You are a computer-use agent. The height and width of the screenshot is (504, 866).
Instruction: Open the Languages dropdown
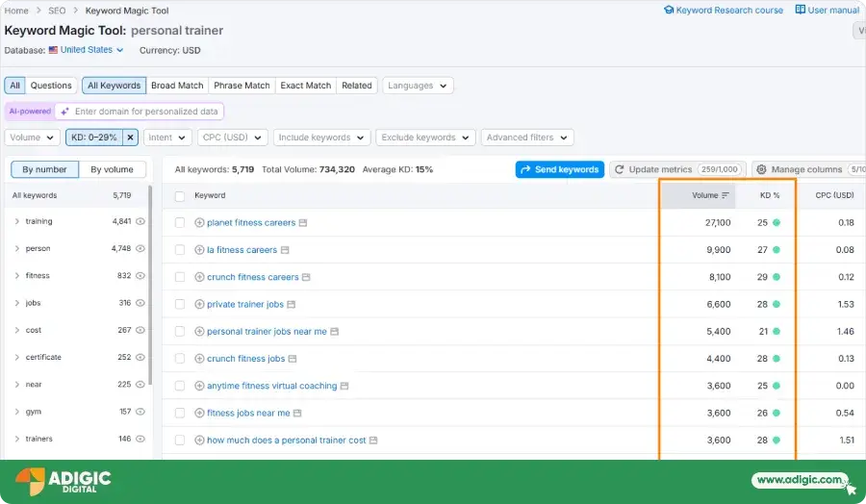(418, 86)
